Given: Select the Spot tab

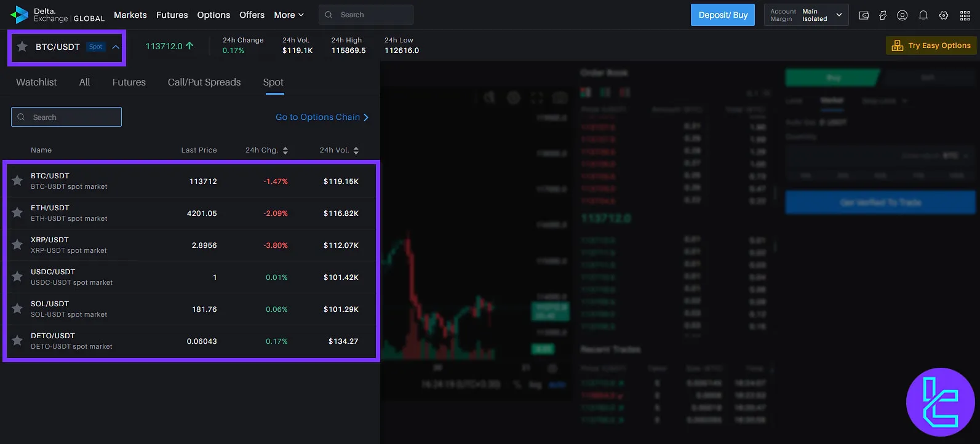Looking at the screenshot, I should [x=273, y=82].
